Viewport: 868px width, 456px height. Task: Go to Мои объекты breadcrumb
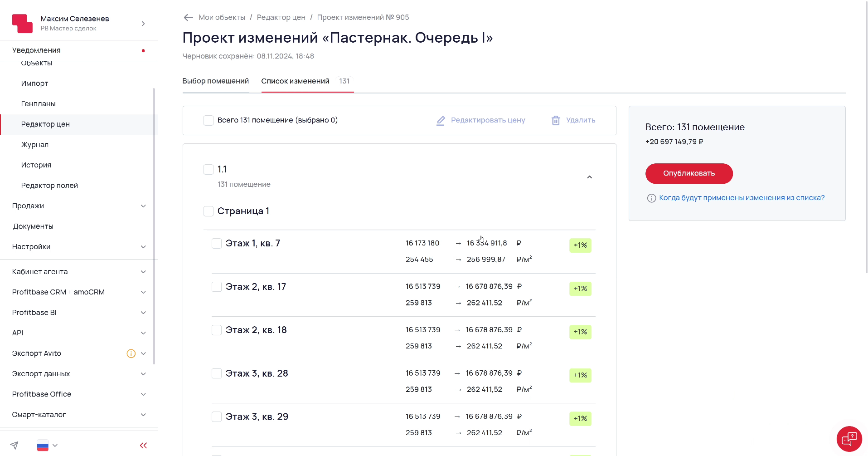click(222, 17)
